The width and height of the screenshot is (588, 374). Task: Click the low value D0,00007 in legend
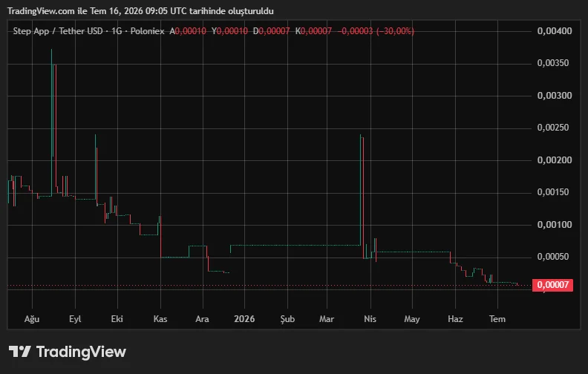pyautogui.click(x=271, y=31)
